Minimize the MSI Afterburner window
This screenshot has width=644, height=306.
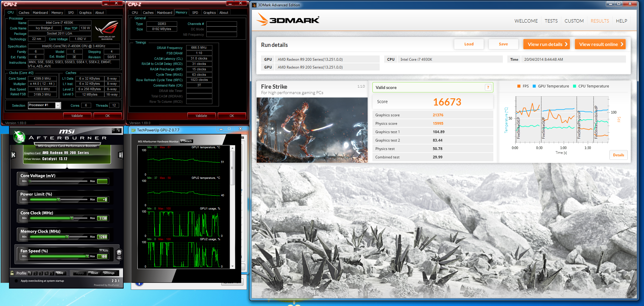[x=114, y=130]
